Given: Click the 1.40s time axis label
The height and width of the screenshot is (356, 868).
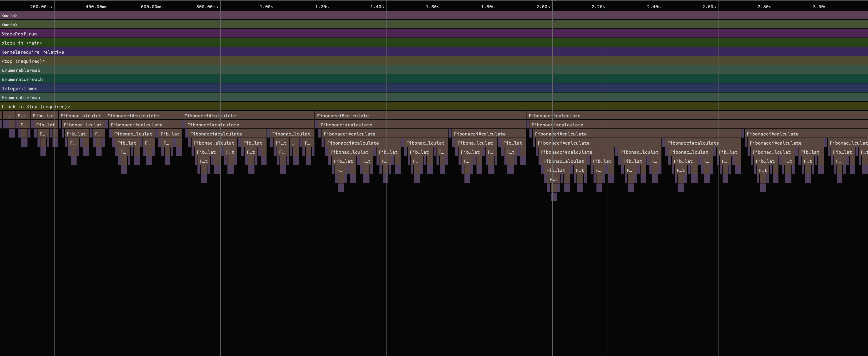Looking at the screenshot, I should [377, 6].
